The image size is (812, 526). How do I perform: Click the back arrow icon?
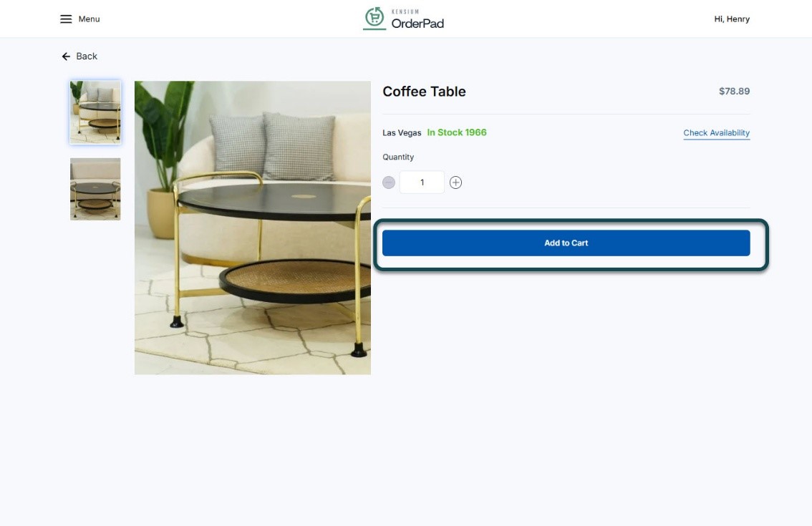click(x=66, y=57)
